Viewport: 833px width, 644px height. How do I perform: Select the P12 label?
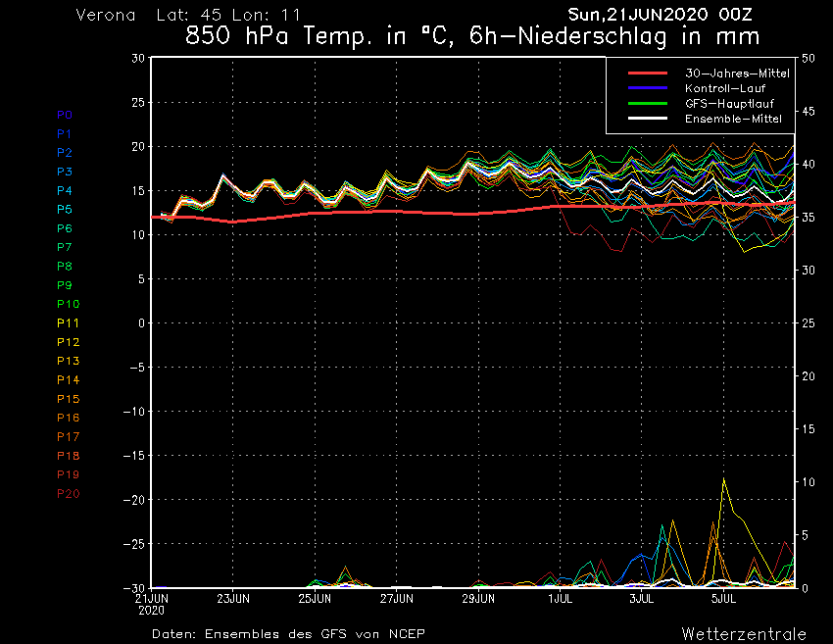click(x=68, y=342)
